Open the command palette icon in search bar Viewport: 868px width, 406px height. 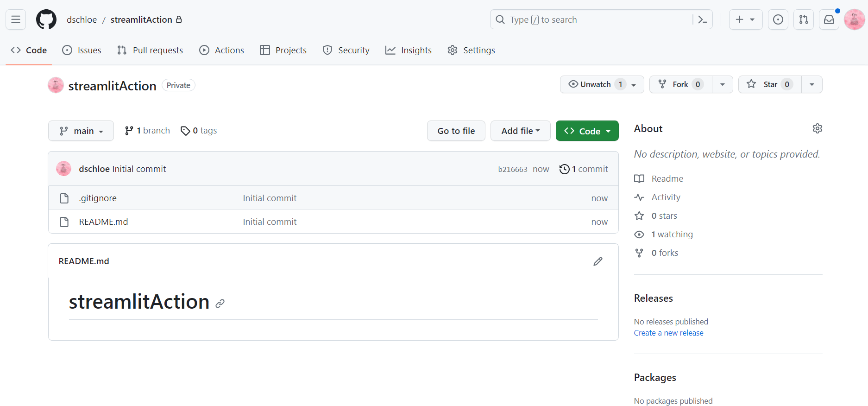[x=703, y=19]
